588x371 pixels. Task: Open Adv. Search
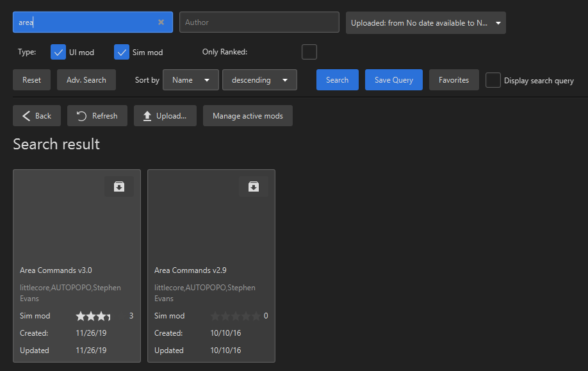[86, 80]
